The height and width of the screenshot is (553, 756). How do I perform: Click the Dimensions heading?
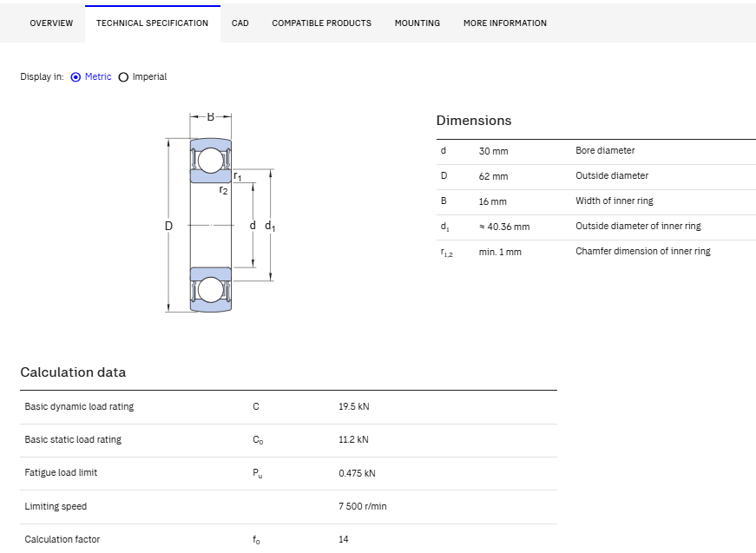click(x=474, y=121)
